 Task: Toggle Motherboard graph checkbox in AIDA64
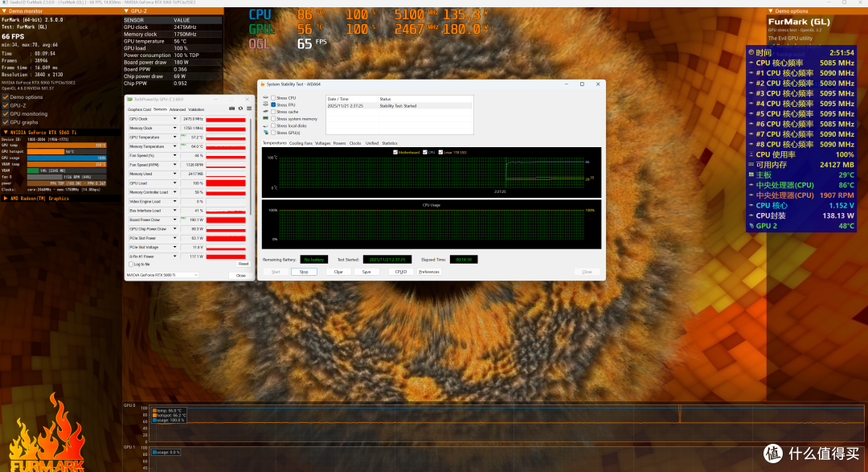[x=395, y=152]
